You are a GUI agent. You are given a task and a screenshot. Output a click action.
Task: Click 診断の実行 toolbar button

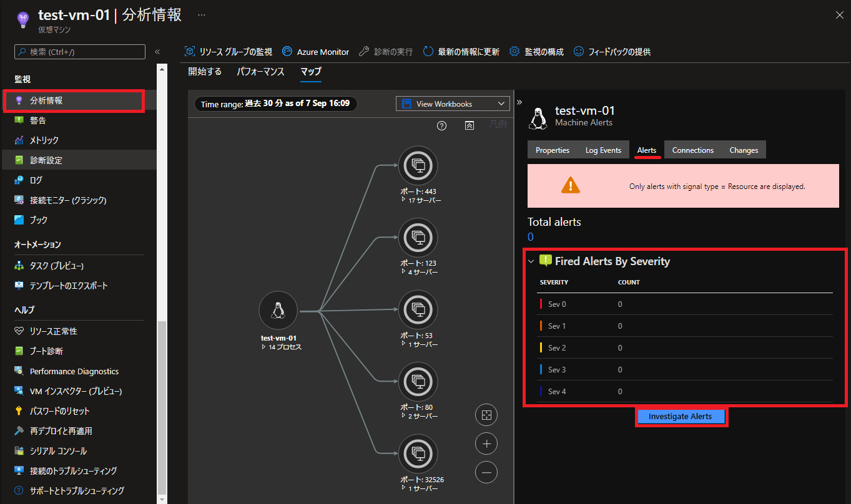pyautogui.click(x=386, y=52)
